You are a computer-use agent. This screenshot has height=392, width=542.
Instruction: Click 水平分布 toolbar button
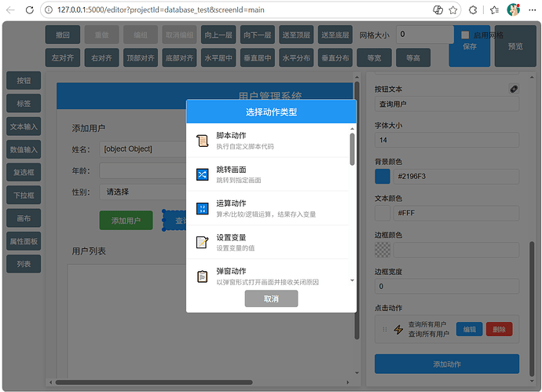[x=296, y=57]
